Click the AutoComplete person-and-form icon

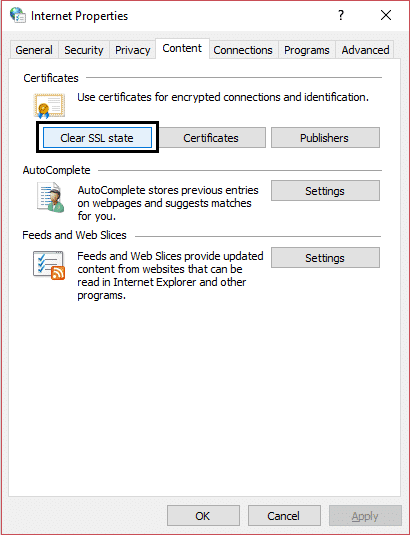50,197
